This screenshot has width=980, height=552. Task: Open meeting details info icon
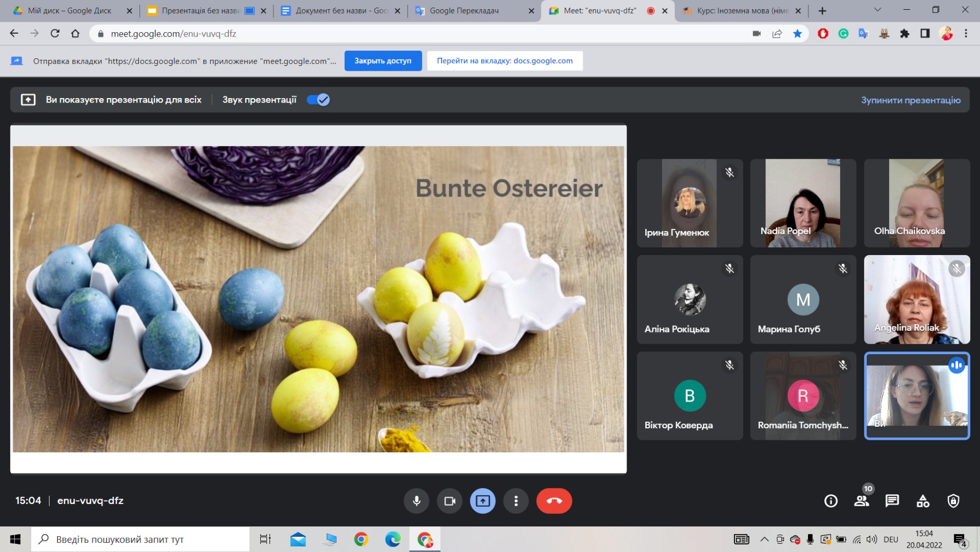click(x=831, y=501)
